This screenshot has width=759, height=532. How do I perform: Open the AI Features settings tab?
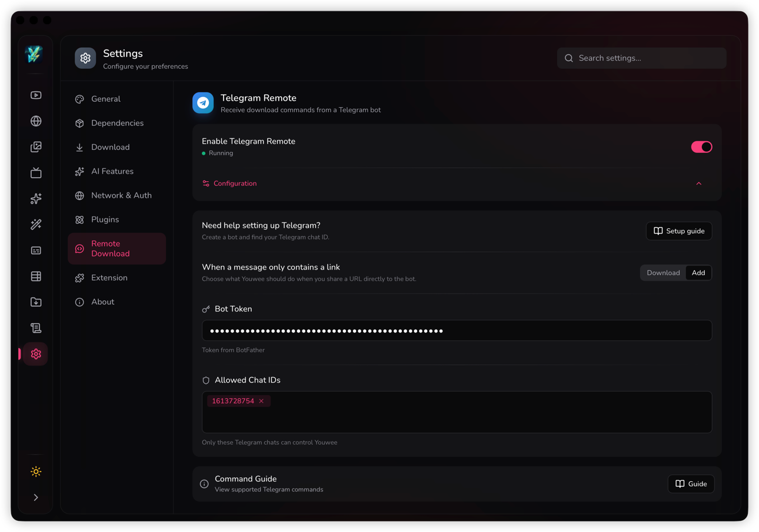pos(116,171)
